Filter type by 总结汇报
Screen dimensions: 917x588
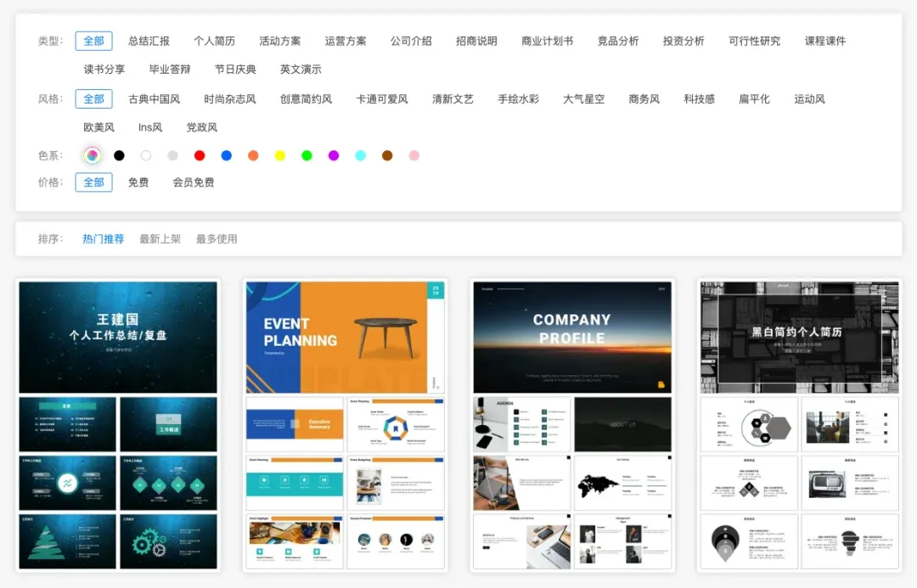(149, 41)
